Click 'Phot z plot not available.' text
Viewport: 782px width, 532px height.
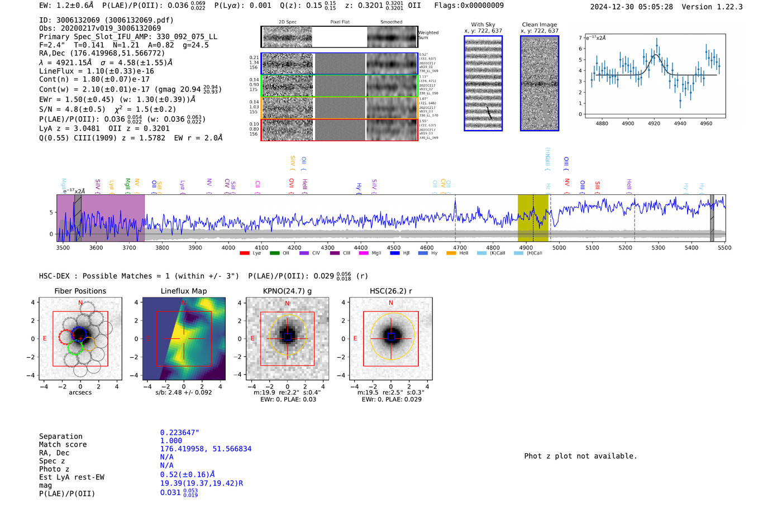click(x=580, y=456)
